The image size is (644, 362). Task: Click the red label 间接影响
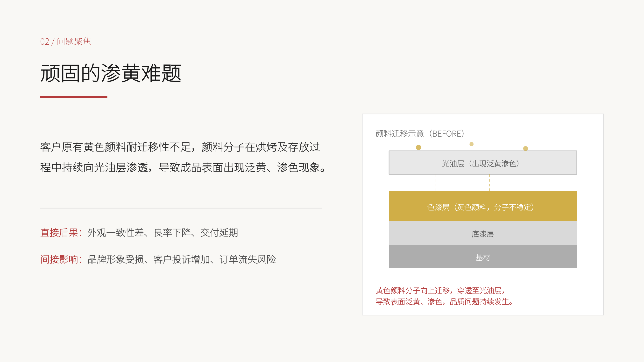[x=61, y=259]
